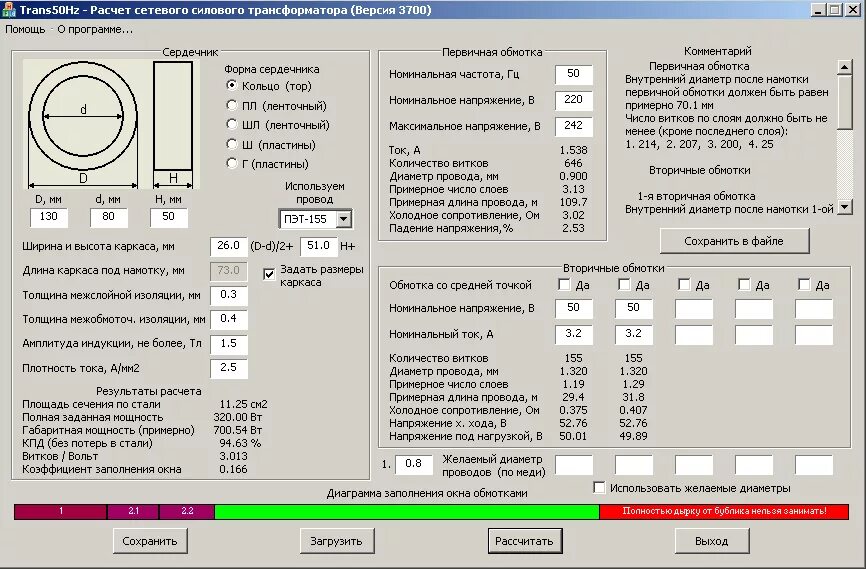
Task: Click first secondary nominal voltage field
Action: click(x=574, y=308)
